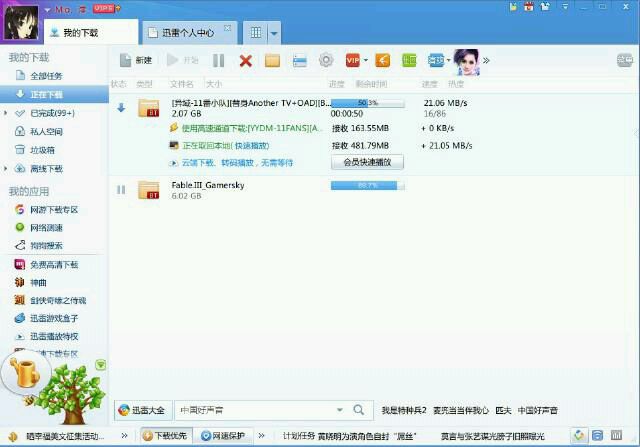Open download folder icon in toolbar
Image resolution: width=640 pixels, height=447 pixels.
(x=272, y=61)
